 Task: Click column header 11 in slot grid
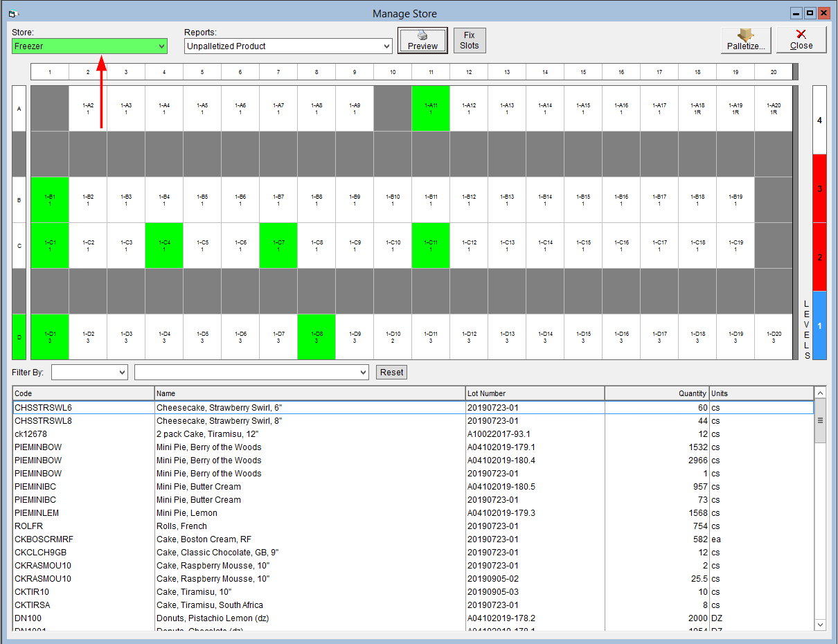coord(431,72)
